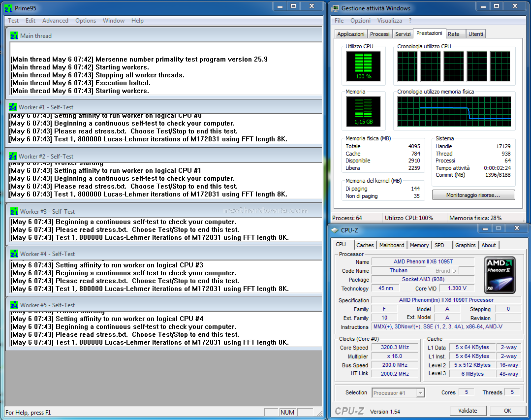Click 'Processi: 64' in the status bar
Viewport: 531px width, 420px height.
(347, 218)
